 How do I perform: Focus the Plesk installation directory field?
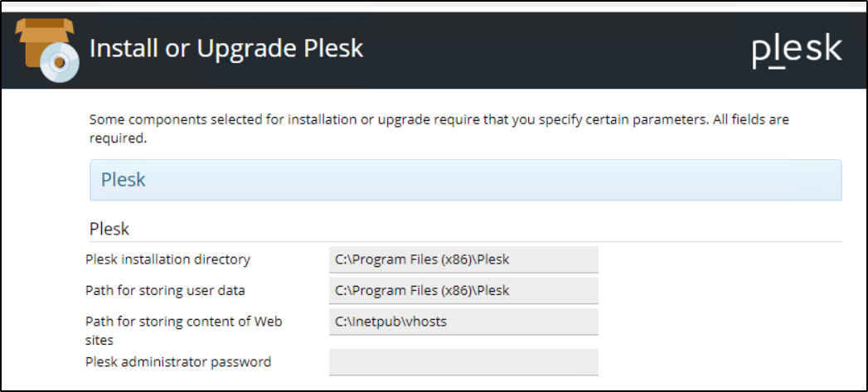click(463, 259)
